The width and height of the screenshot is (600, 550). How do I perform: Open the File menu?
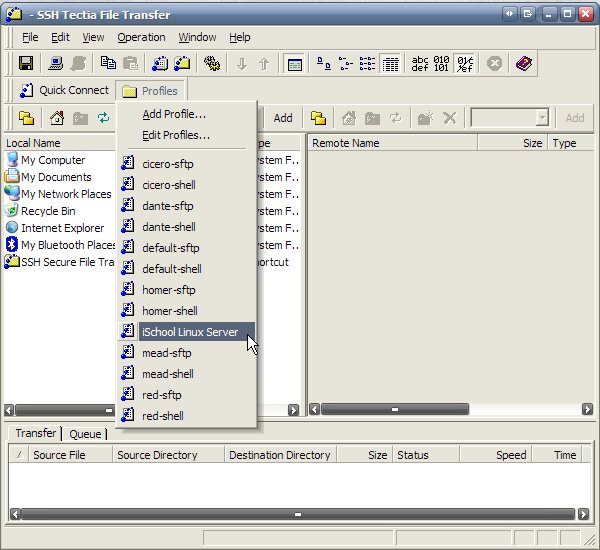[x=30, y=38]
